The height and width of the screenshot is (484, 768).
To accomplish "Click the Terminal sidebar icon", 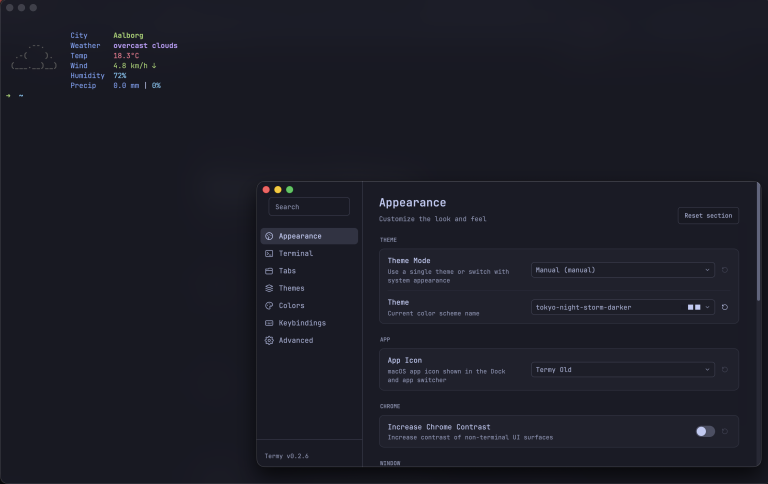I will (x=269, y=253).
